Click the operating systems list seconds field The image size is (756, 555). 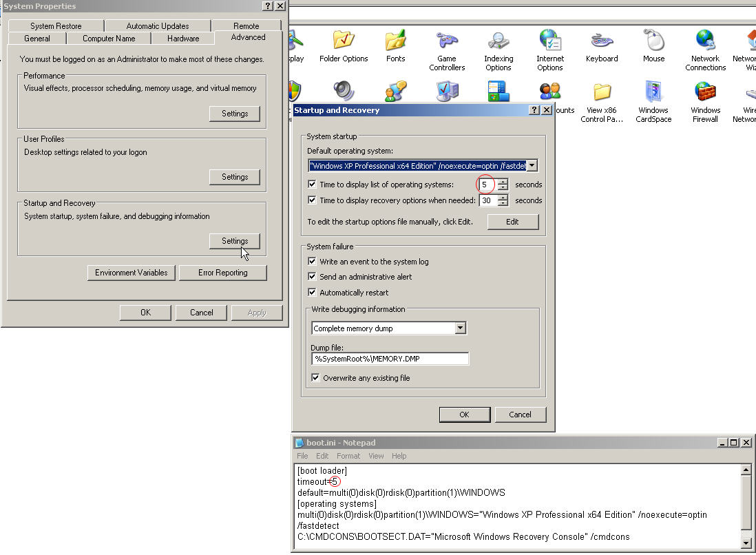click(488, 184)
